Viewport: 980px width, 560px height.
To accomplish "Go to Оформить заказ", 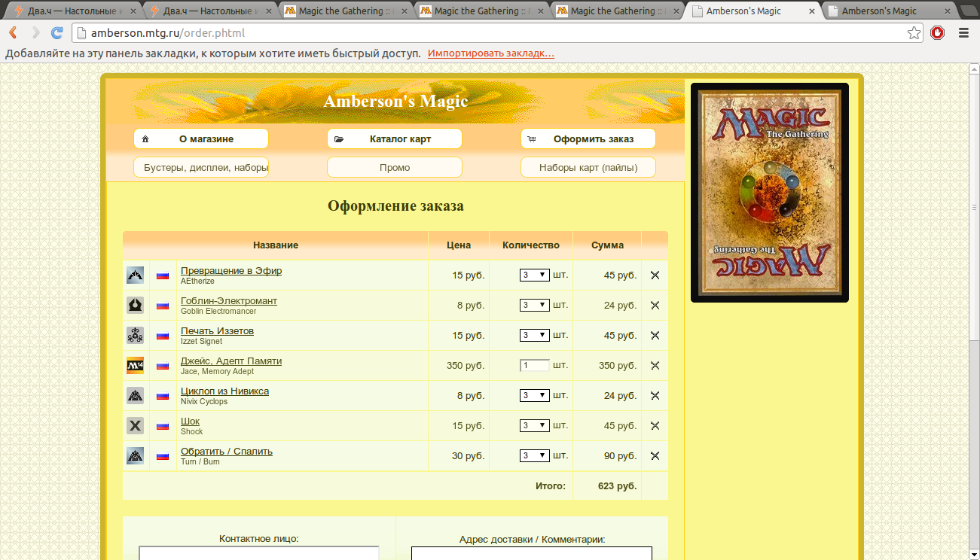I will 588,138.
